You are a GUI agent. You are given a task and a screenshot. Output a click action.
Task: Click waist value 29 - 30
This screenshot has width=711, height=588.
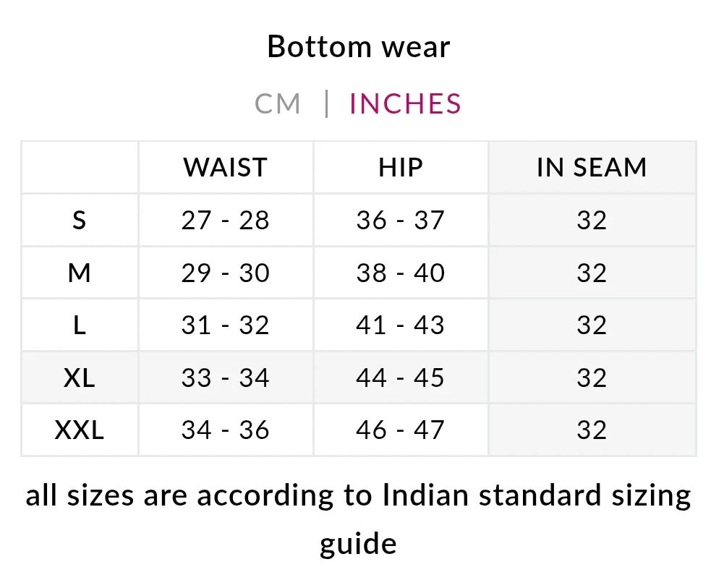(x=225, y=273)
